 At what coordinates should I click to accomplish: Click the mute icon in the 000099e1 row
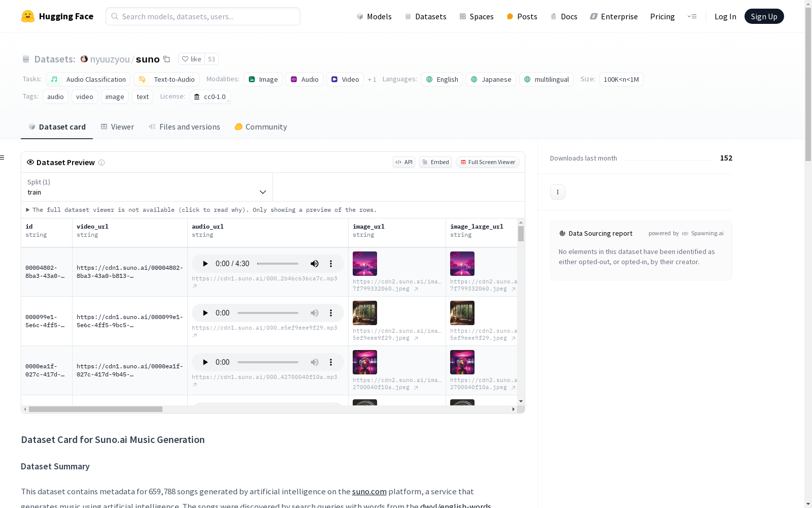coord(315,313)
